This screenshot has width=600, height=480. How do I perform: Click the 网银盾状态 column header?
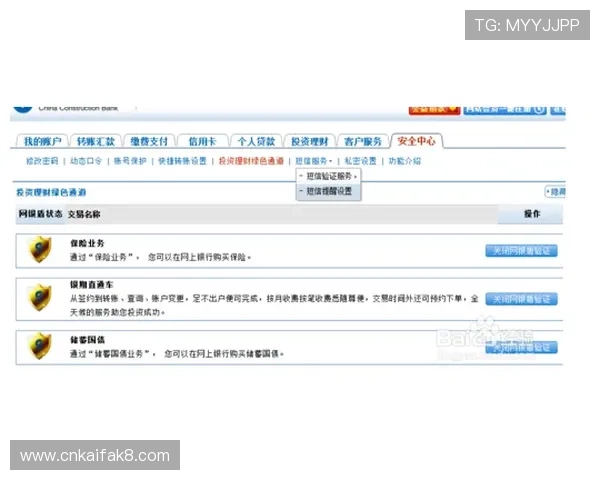pos(41,214)
